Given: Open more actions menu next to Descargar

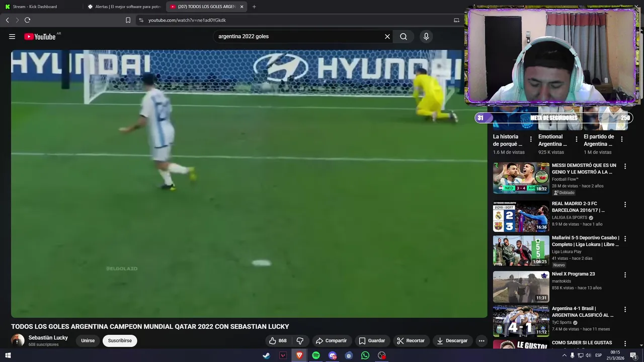Looking at the screenshot, I should pyautogui.click(x=481, y=340).
